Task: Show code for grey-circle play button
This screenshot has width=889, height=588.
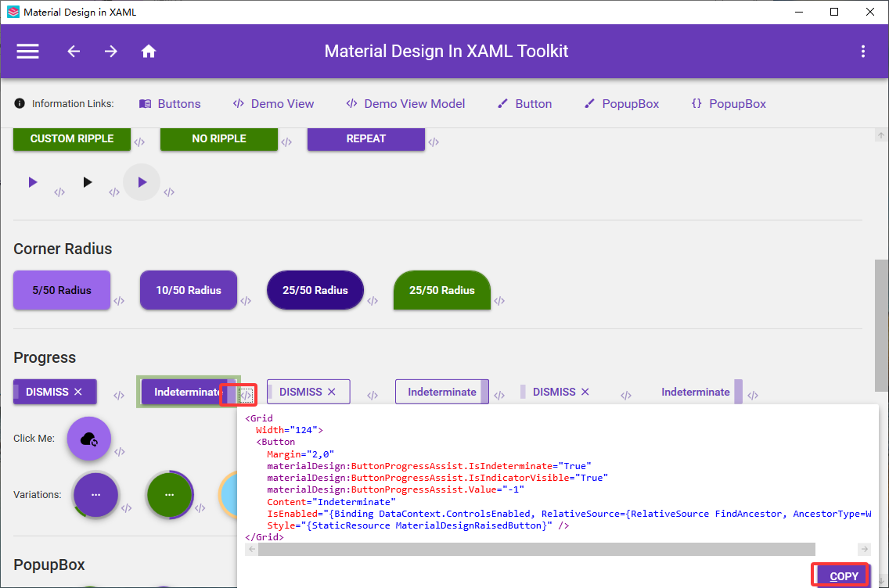Action: [x=169, y=192]
